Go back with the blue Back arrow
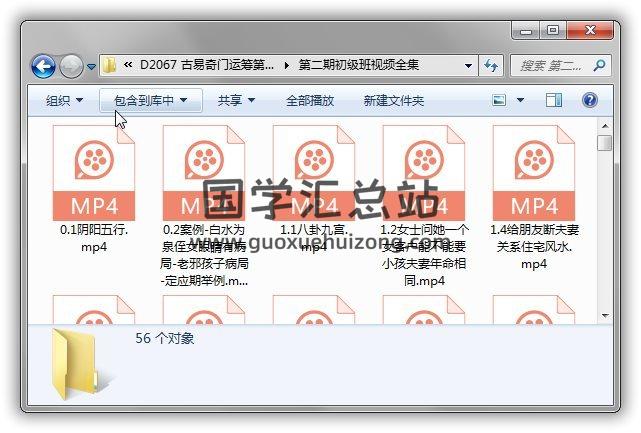 pyautogui.click(x=43, y=66)
